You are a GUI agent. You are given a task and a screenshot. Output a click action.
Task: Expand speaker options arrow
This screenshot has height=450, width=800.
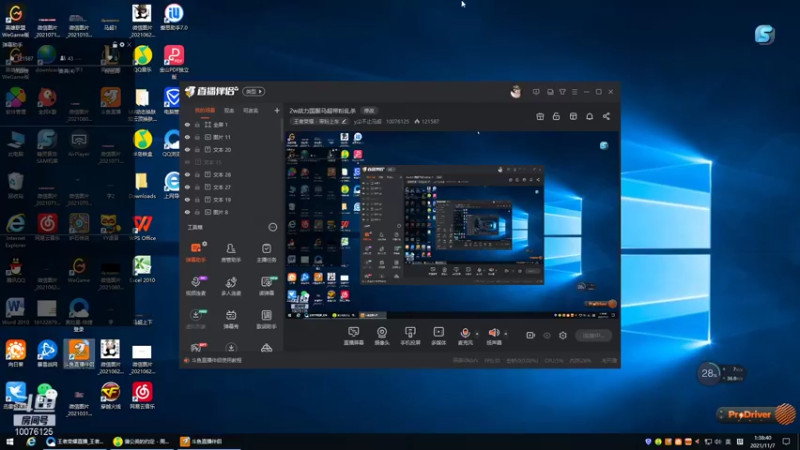[x=506, y=334]
